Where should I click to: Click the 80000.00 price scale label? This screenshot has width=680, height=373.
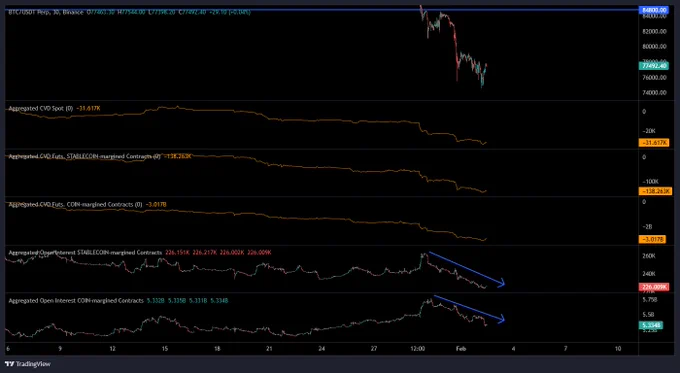coord(654,46)
